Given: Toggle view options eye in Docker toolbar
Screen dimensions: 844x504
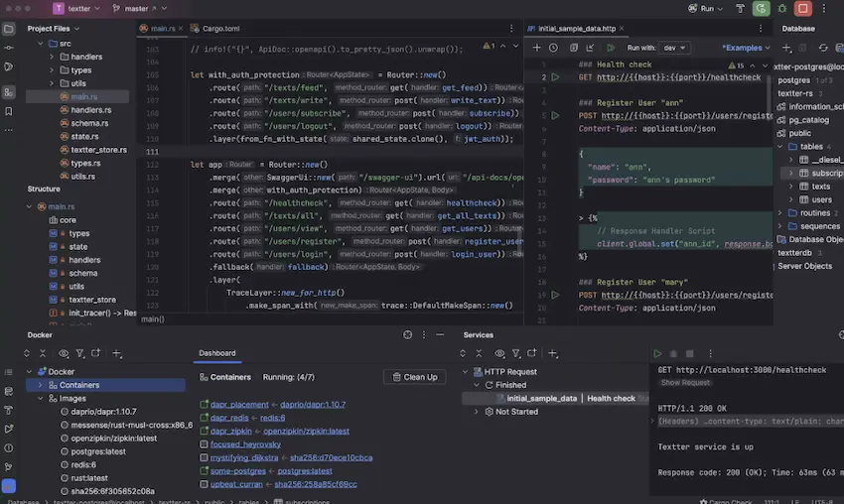Looking at the screenshot, I should [x=64, y=353].
